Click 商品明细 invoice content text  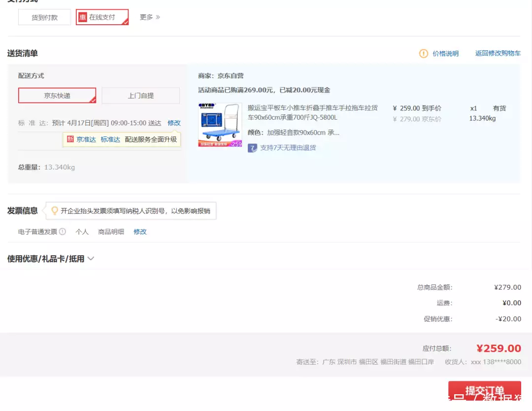(111, 232)
